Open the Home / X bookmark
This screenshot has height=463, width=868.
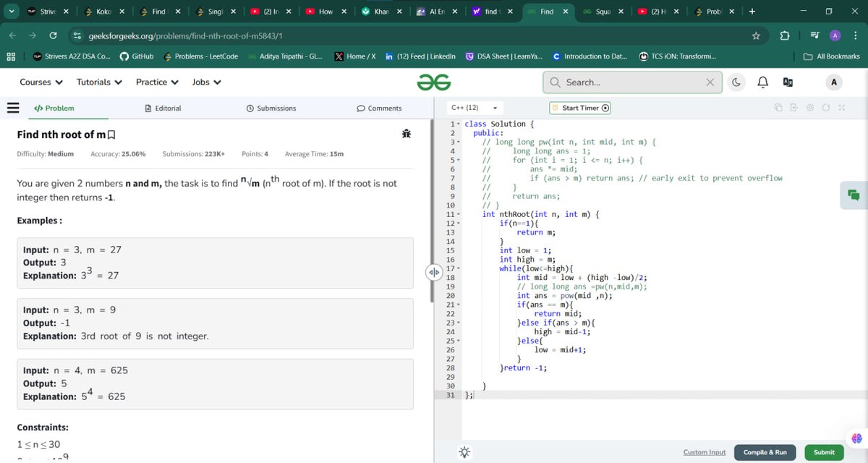click(x=354, y=56)
